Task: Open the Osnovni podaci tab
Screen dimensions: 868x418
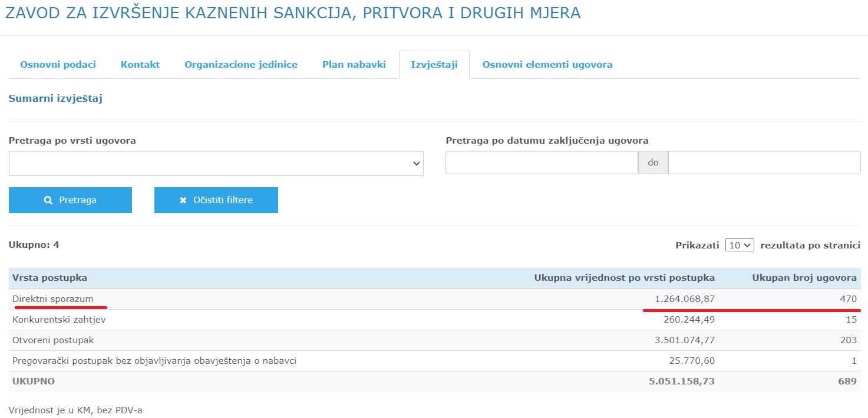Action: (58, 65)
